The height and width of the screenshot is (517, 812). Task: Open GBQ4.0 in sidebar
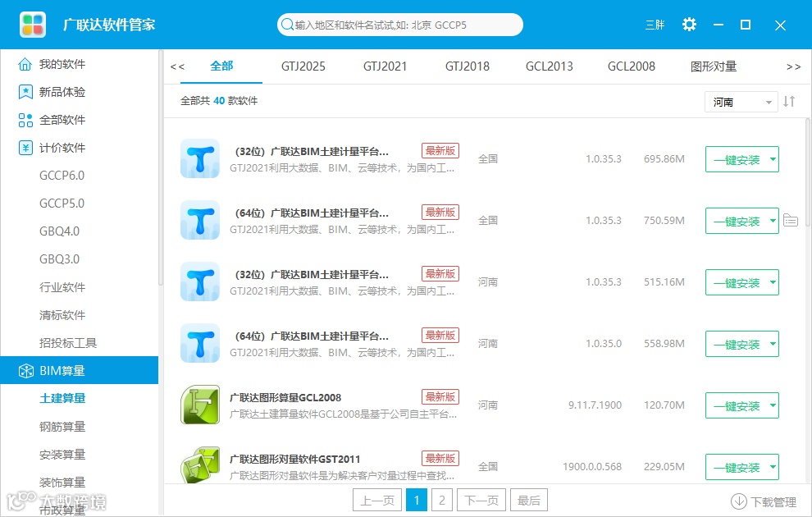point(60,231)
